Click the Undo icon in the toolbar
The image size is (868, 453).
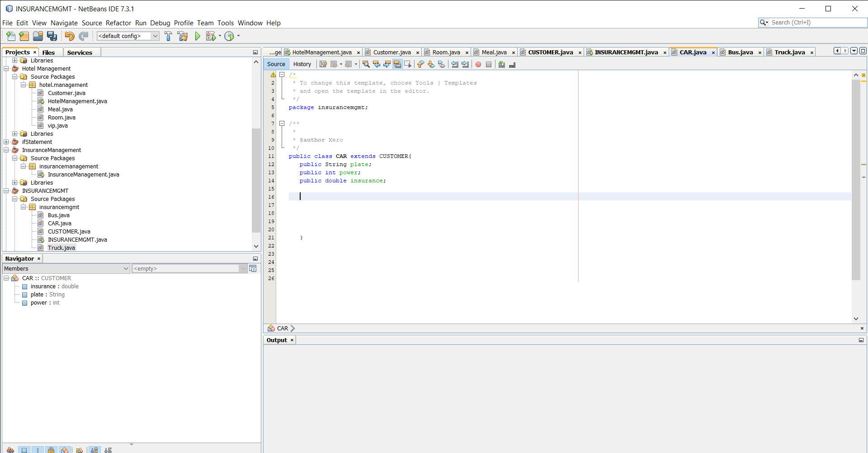(70, 36)
